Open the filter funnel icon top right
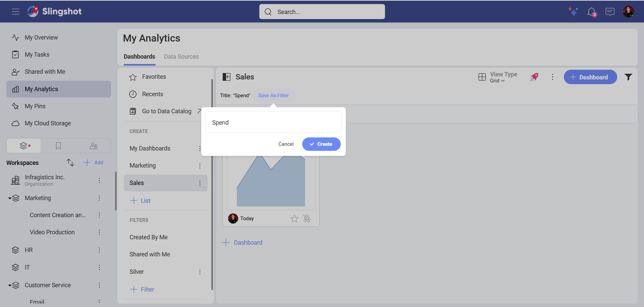644x307 pixels. (x=629, y=77)
